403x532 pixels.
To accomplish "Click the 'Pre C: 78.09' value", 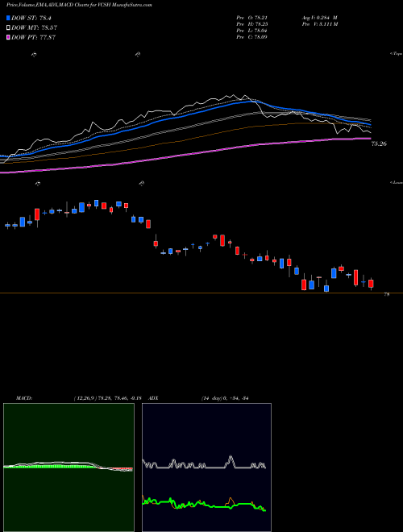I will coord(252,36).
